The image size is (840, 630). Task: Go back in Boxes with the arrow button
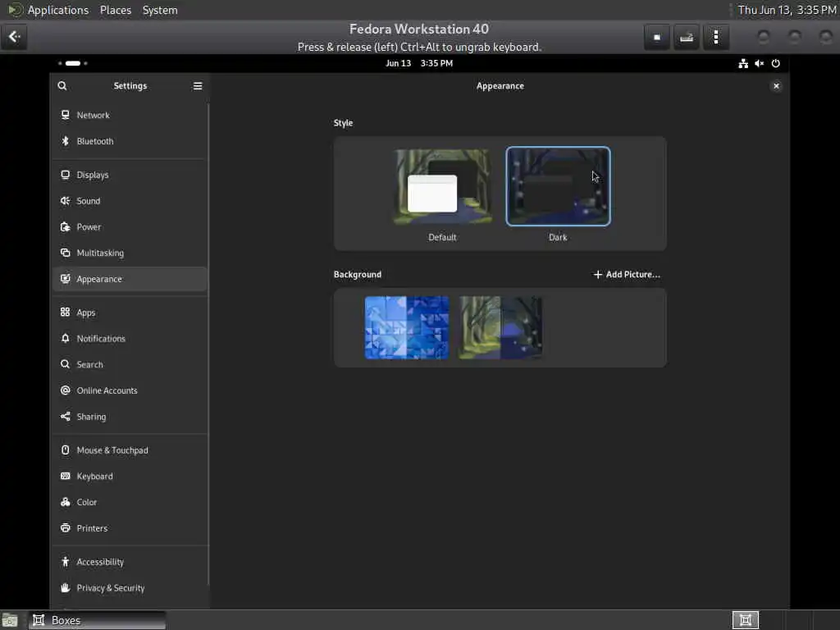pyautogui.click(x=14, y=37)
